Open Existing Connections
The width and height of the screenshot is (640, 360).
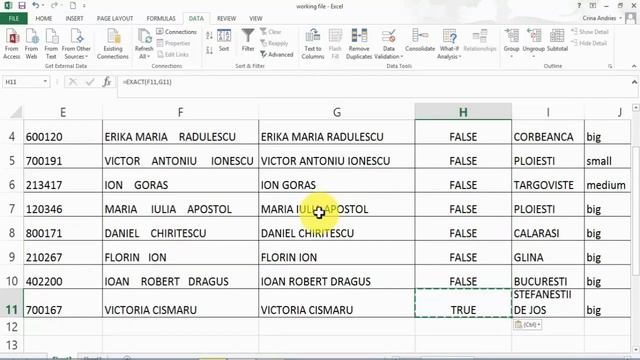(x=113, y=44)
